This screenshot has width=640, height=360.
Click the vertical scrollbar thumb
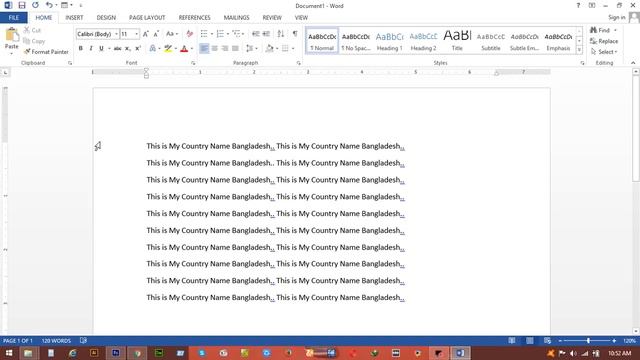coord(636,128)
